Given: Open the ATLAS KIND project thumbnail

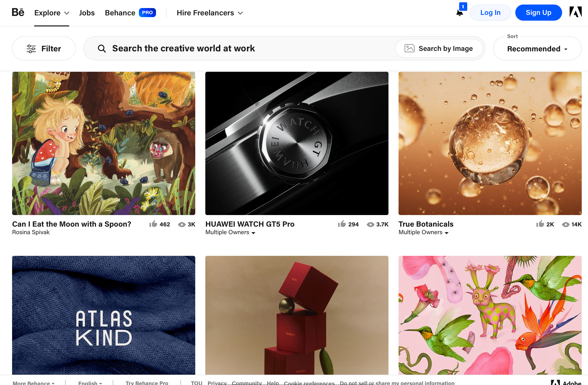Looking at the screenshot, I should pyautogui.click(x=104, y=315).
